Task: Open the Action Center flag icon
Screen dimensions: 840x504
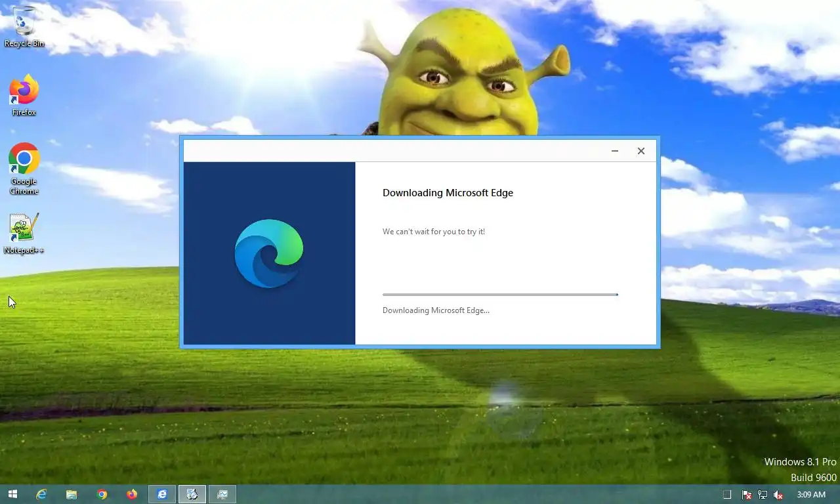Action: [x=746, y=495]
